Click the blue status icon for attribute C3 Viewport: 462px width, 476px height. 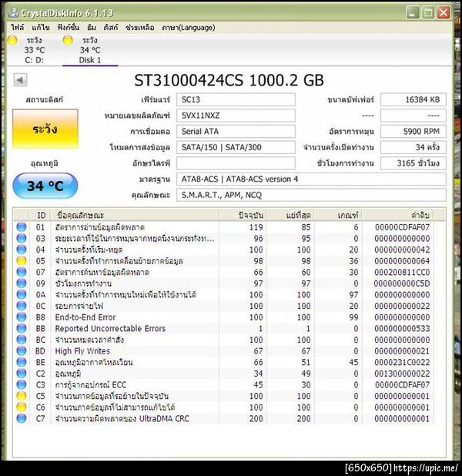click(22, 384)
